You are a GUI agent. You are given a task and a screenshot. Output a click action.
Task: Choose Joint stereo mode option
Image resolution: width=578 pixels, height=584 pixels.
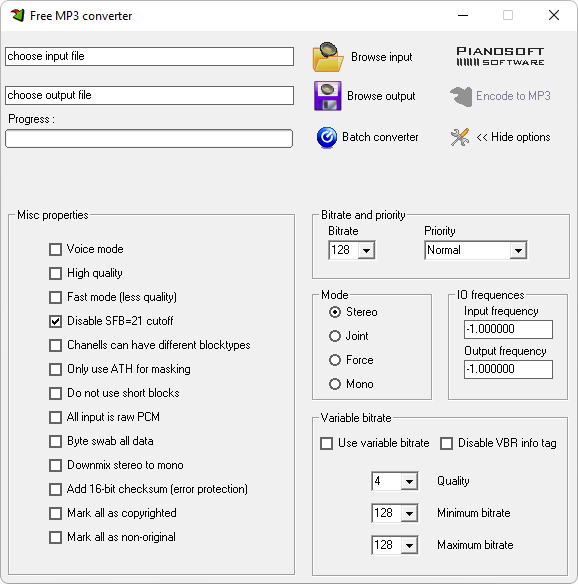335,336
